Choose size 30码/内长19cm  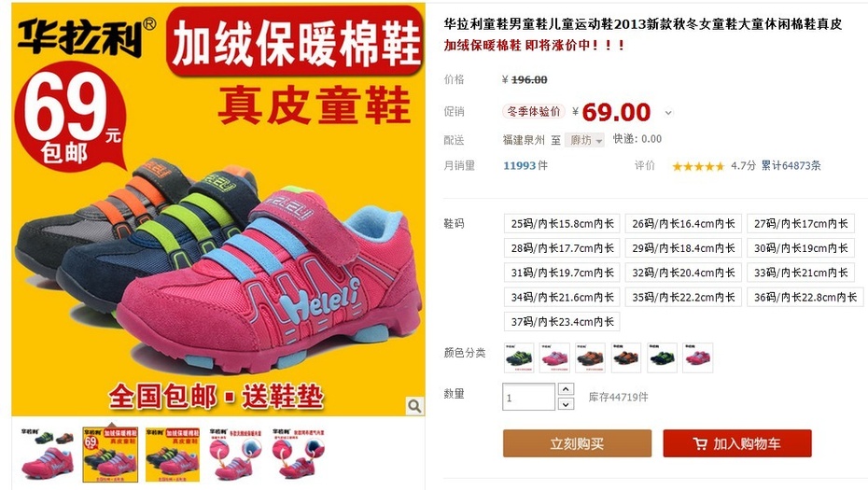(801, 248)
